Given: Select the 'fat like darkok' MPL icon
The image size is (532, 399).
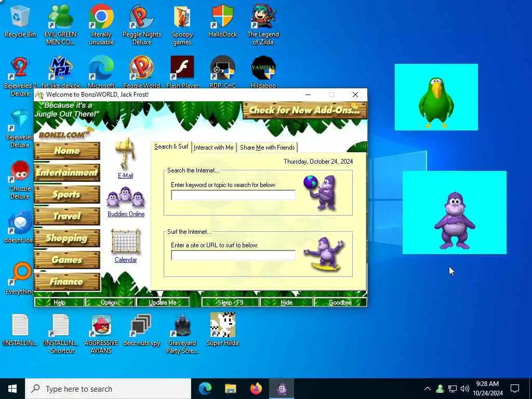Looking at the screenshot, I should tap(61, 72).
